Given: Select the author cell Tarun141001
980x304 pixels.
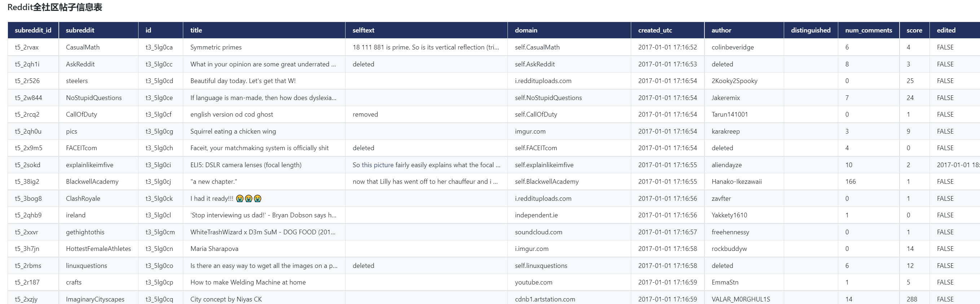Looking at the screenshot, I should click(x=744, y=114).
